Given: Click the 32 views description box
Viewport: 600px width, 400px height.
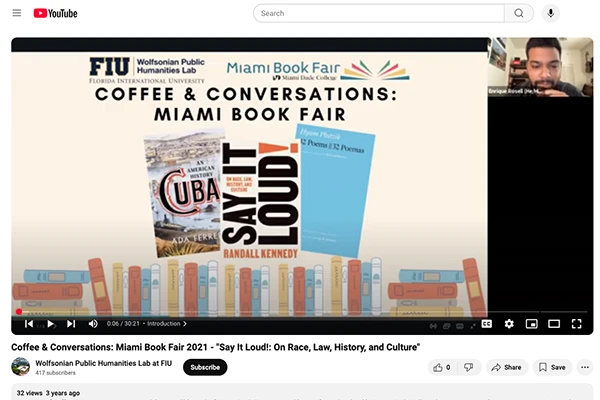Looking at the screenshot, I should [302, 392].
